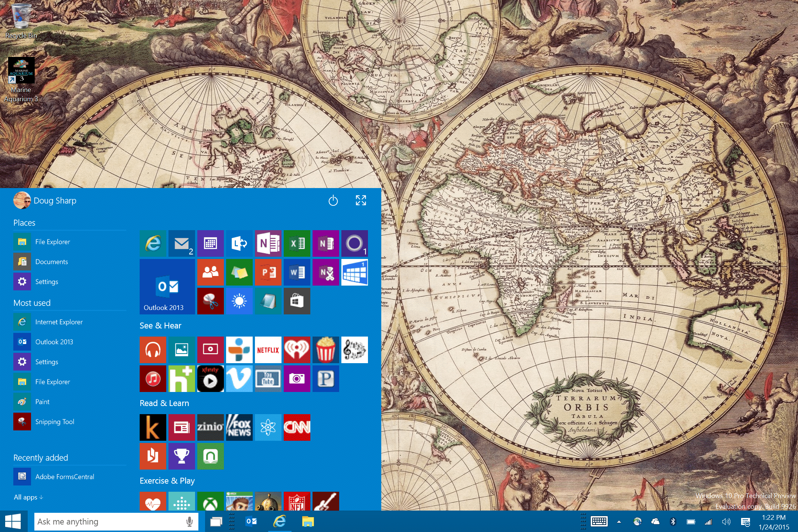Viewport: 798px width, 532px height.
Task: Open the large Outlook 2013 tile
Action: coord(167,287)
